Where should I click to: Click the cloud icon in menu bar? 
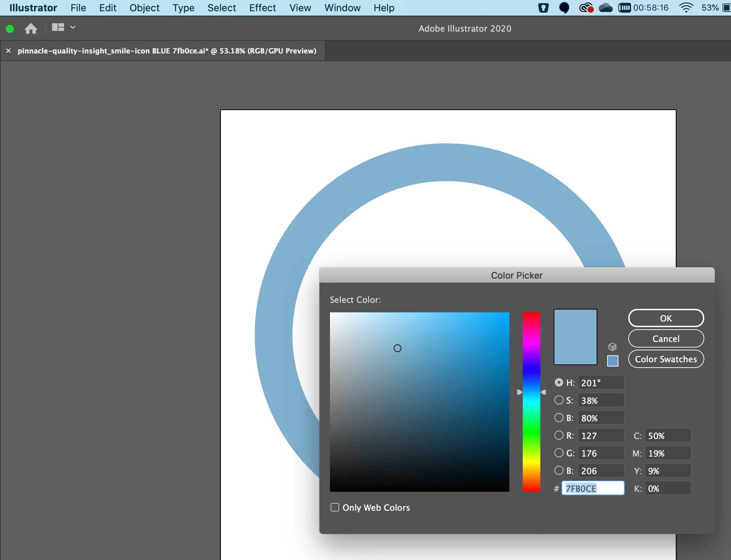click(x=605, y=8)
